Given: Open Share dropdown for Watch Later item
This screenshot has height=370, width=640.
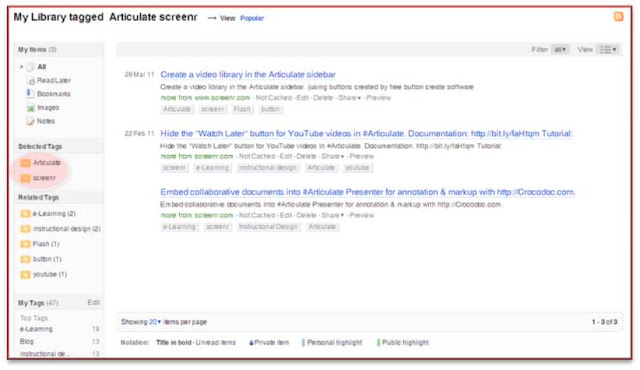Looking at the screenshot, I should click(333, 156).
